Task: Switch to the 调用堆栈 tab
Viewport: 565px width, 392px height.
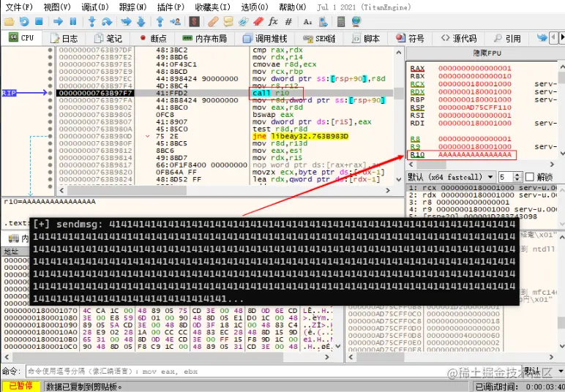Action: click(x=265, y=38)
